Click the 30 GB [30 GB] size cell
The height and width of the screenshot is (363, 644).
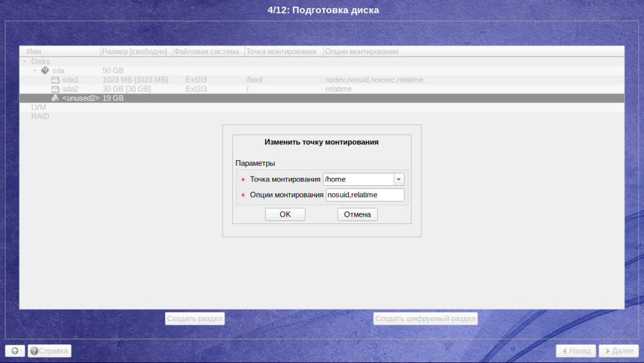(127, 89)
